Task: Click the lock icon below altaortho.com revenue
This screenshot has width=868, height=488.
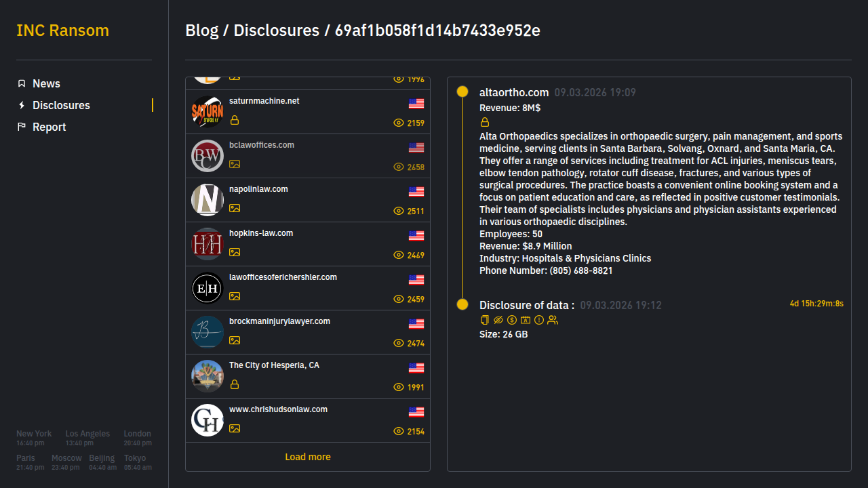Action: pos(485,123)
